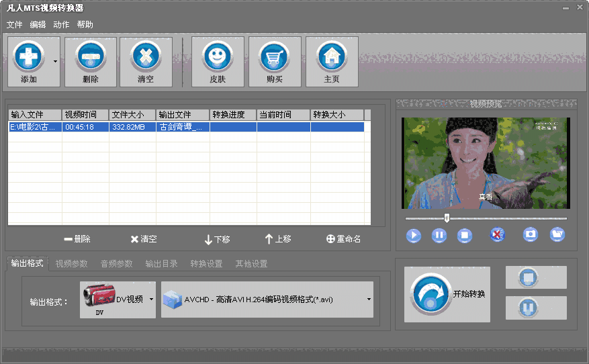Mute the preview using the speaker icon
Viewport: 589px width, 364px height.
pos(497,234)
